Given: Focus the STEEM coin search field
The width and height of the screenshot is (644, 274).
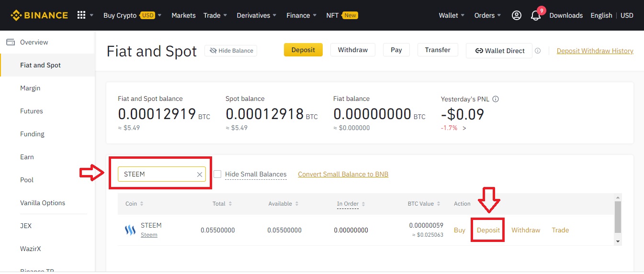Looking at the screenshot, I should coord(162,174).
